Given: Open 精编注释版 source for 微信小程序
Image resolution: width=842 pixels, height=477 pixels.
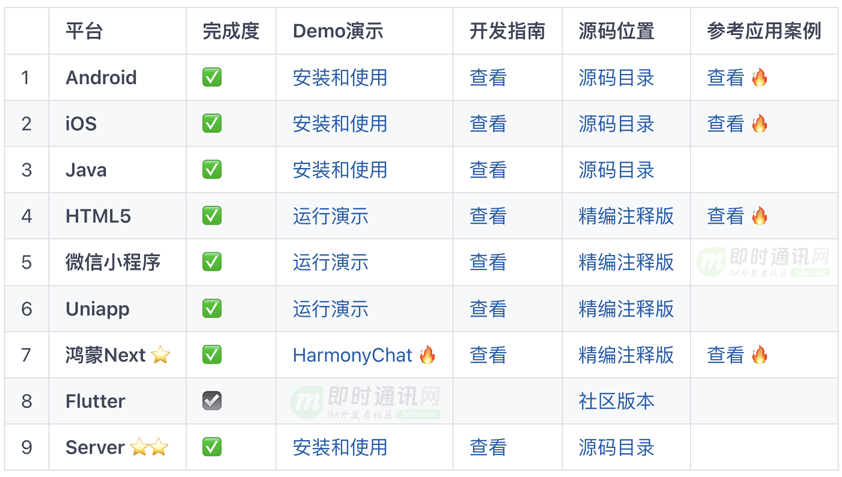Looking at the screenshot, I should pos(626,263).
